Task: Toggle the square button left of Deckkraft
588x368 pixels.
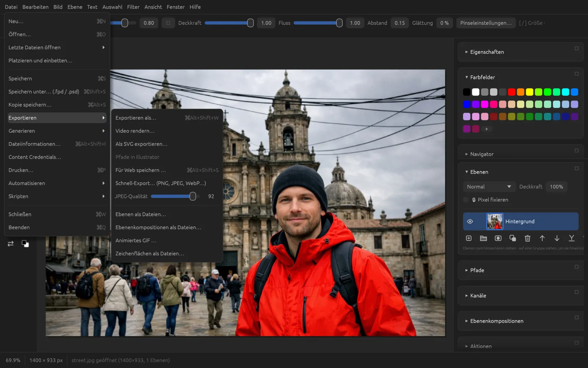Action: click(x=168, y=23)
